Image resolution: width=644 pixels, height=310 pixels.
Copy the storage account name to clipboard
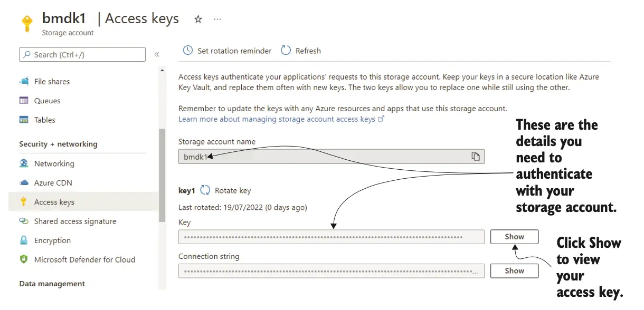point(476,157)
